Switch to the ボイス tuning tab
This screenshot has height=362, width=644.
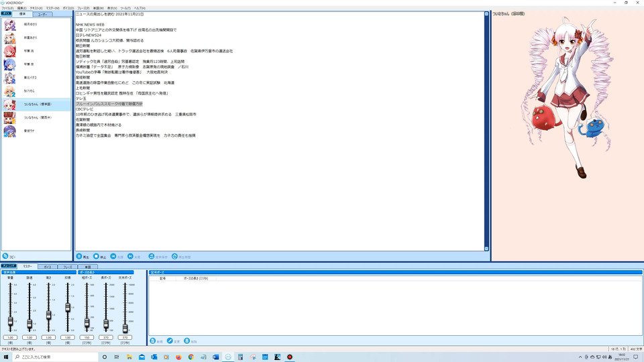tap(48, 267)
